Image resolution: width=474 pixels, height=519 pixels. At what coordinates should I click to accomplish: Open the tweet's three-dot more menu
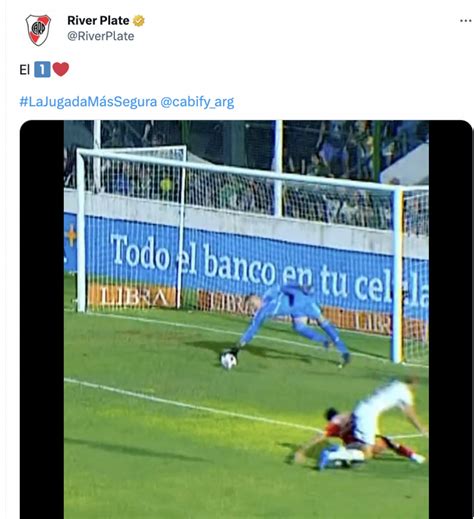tap(465, 21)
